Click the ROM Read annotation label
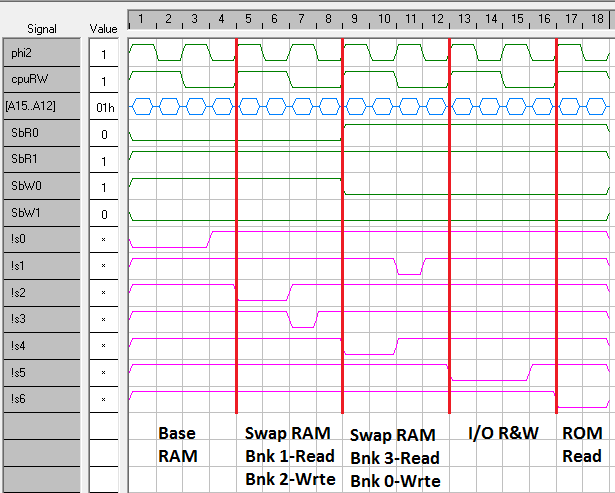 582,443
